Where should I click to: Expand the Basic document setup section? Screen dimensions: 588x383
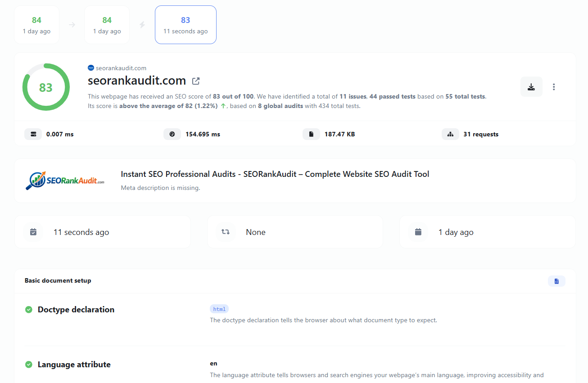(58, 280)
